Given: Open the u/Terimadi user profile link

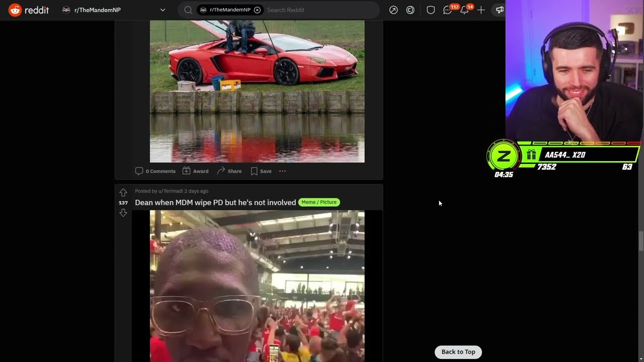Looking at the screenshot, I should click(171, 191).
